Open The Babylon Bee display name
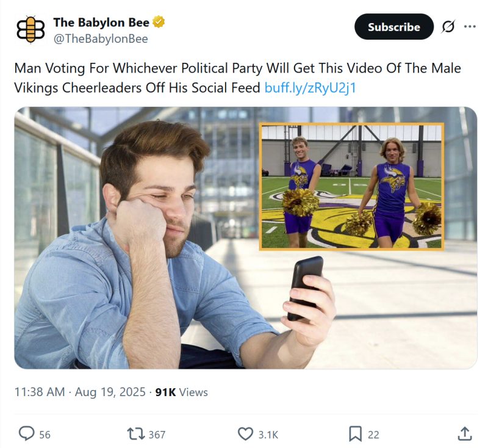 (x=101, y=23)
